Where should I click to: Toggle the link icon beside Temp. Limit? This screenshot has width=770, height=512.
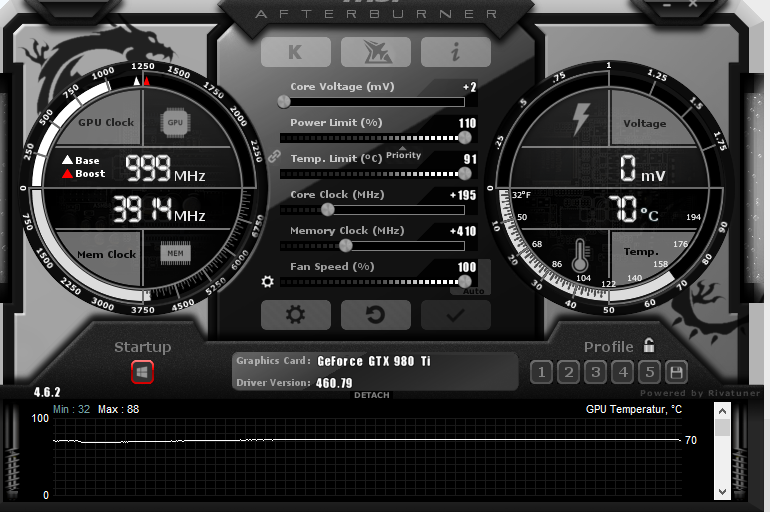tap(274, 157)
